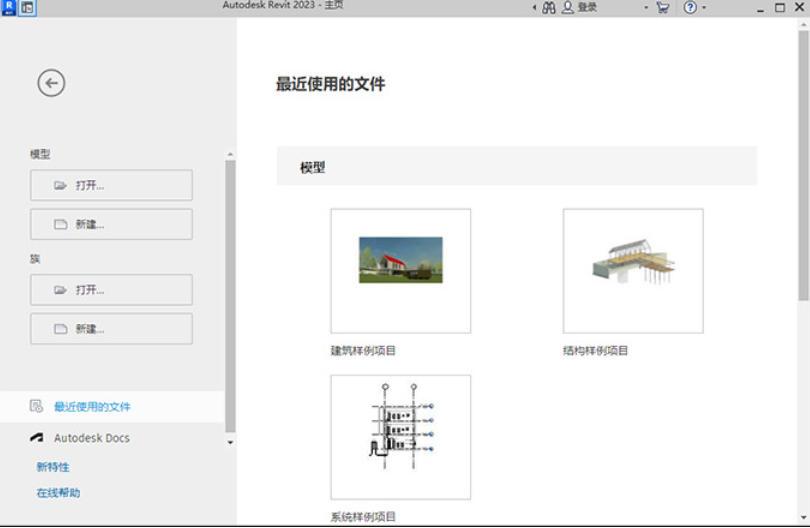Click 打开 button under 族 section
The width and height of the screenshot is (810, 528).
click(x=112, y=290)
